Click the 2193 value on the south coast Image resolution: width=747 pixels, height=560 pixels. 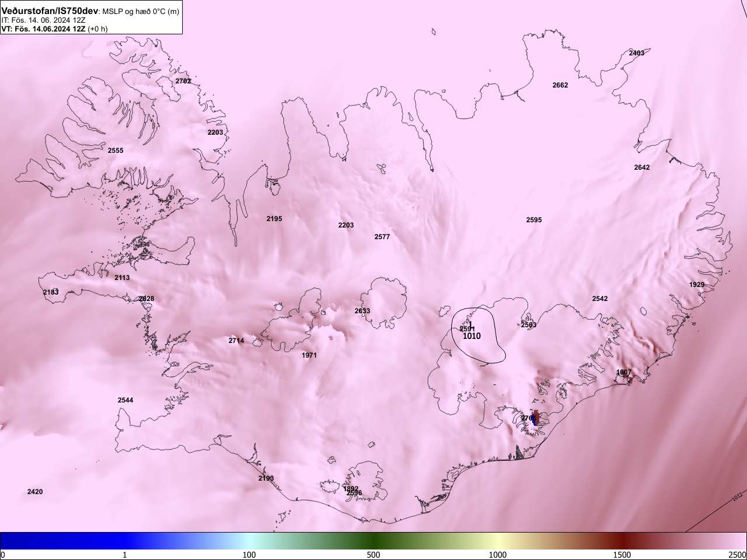click(266, 478)
